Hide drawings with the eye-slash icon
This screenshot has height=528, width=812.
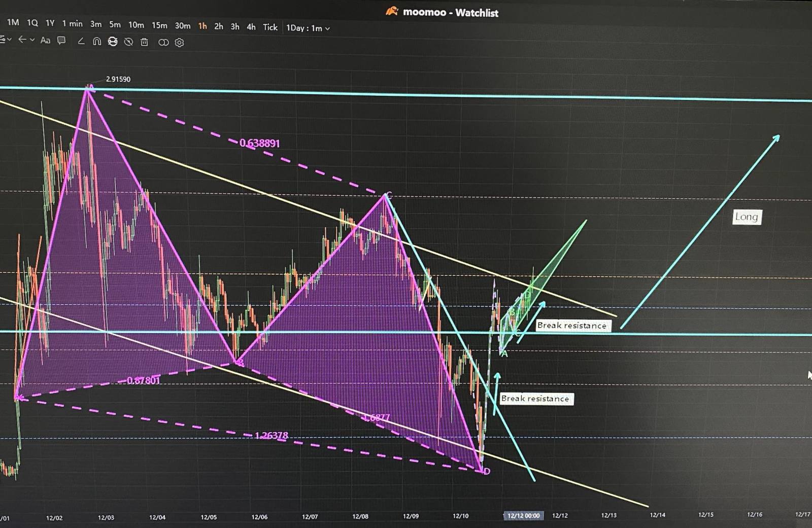pyautogui.click(x=128, y=42)
